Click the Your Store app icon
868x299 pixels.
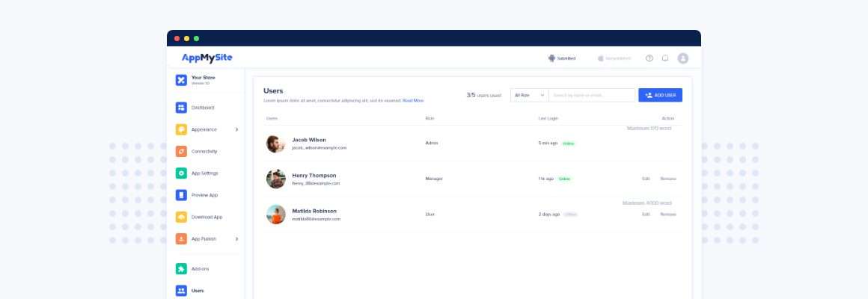coord(181,80)
